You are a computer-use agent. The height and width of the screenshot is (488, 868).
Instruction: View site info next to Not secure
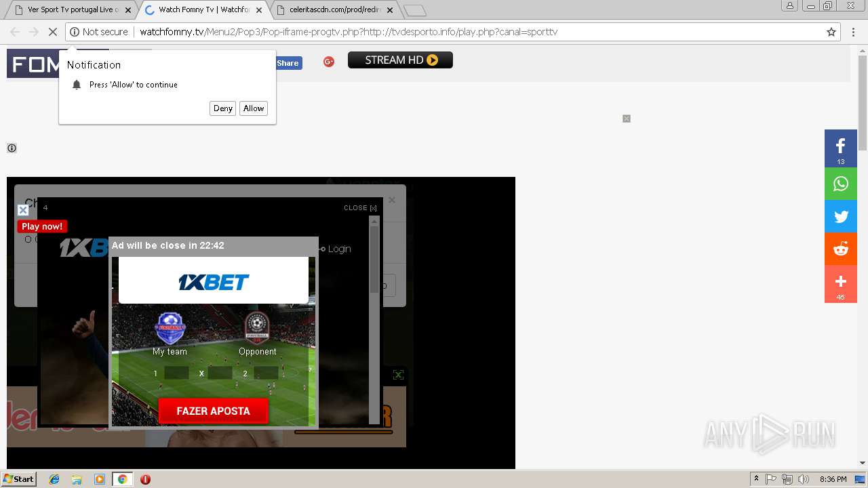[x=75, y=32]
